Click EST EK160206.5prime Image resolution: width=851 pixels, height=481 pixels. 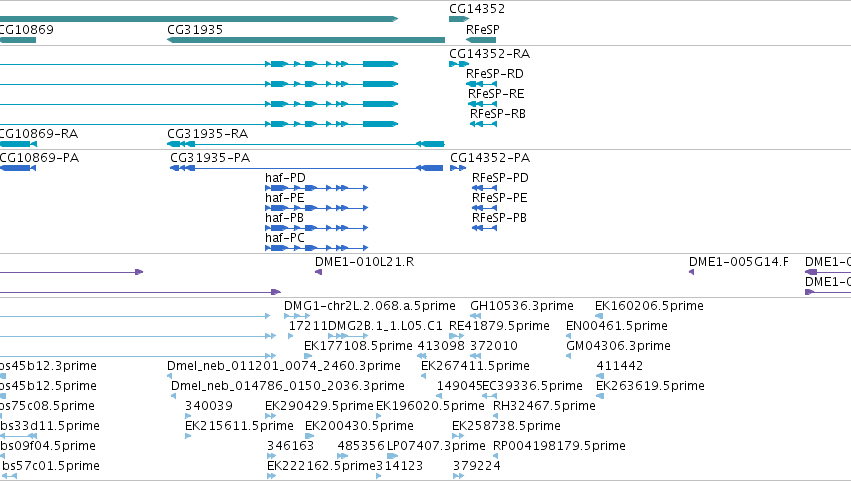(x=649, y=306)
